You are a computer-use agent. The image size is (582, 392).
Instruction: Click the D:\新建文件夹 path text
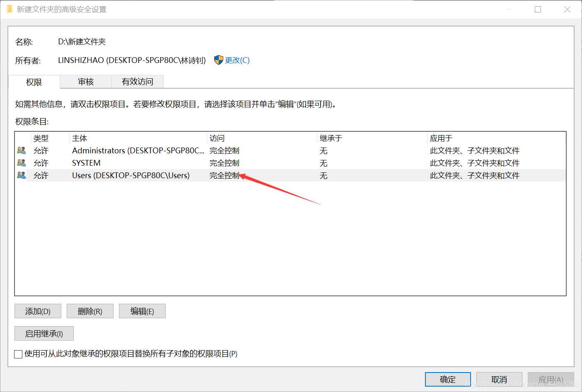82,41
